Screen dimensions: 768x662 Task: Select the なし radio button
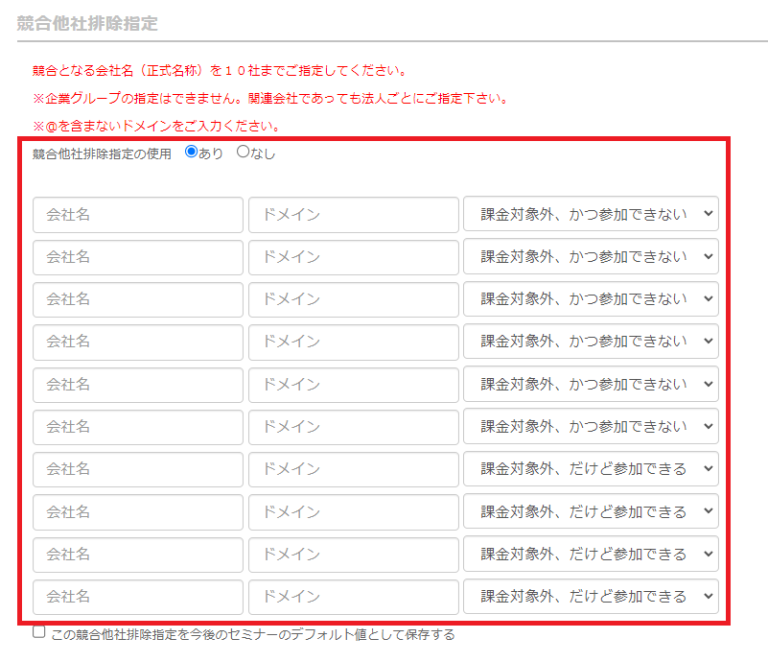point(242,153)
